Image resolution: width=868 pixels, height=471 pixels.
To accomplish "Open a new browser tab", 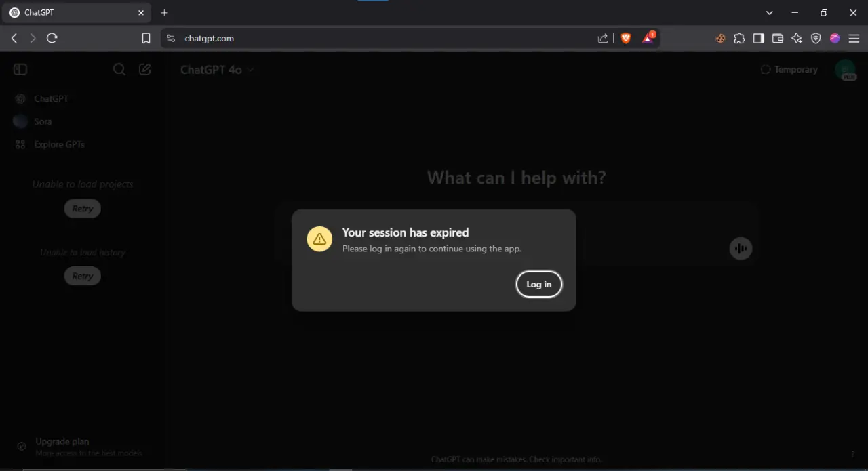I will (164, 13).
